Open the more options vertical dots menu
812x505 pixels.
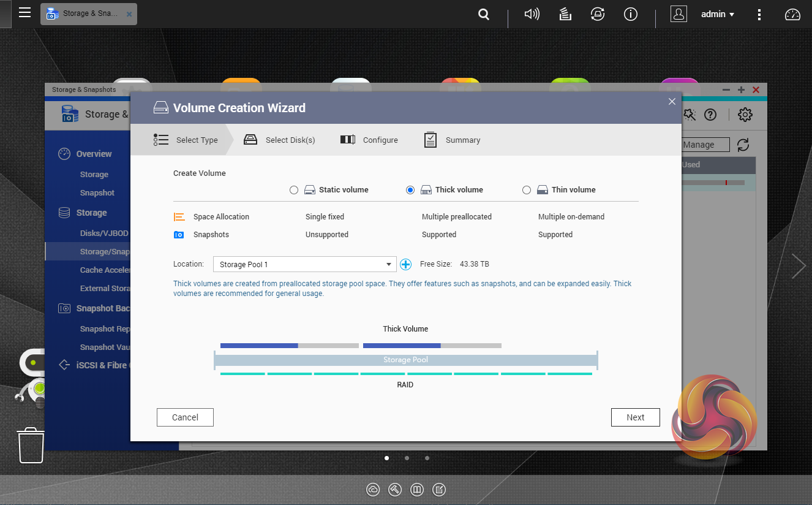coord(759,14)
